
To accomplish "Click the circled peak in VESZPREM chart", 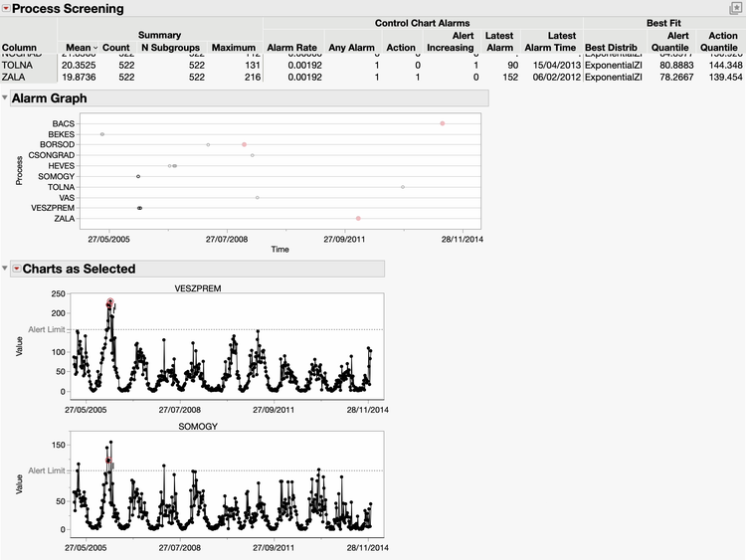I will [110, 302].
